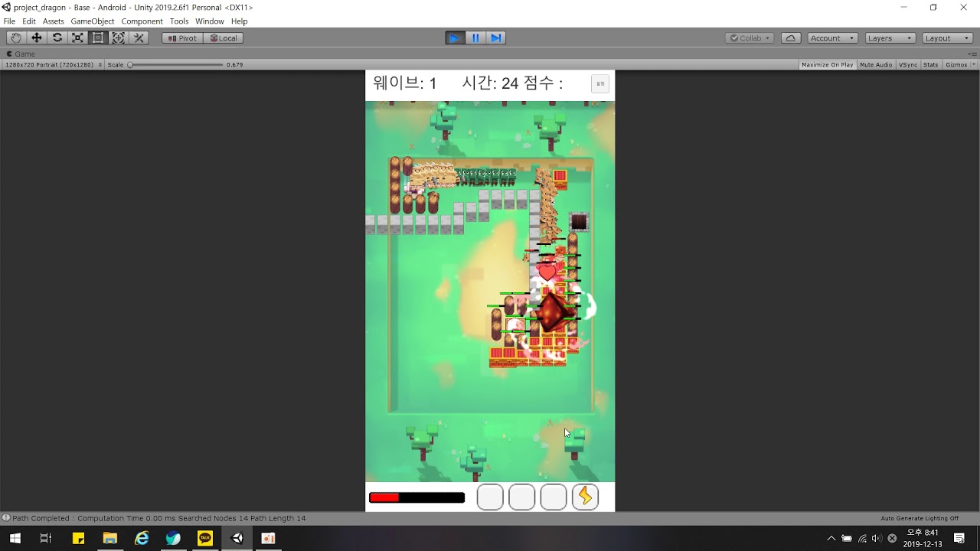Click the first empty skill slot

click(x=490, y=497)
